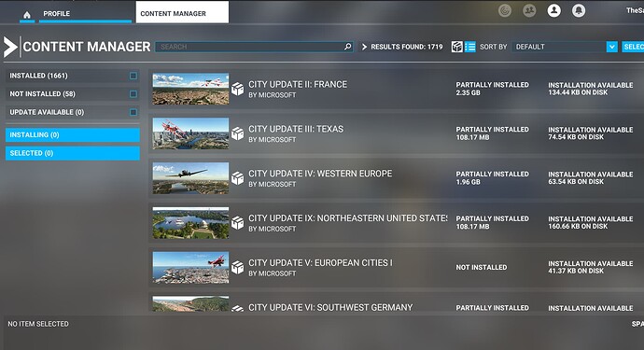
Task: Click the Selected (0) button
Action: click(x=72, y=153)
